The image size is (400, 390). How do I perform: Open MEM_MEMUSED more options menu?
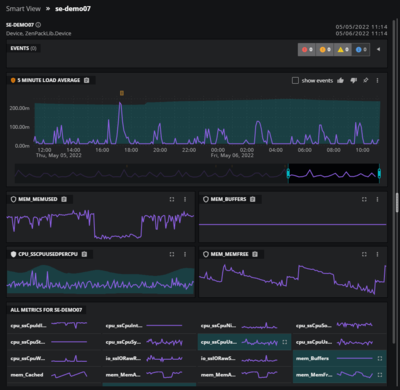[185, 199]
